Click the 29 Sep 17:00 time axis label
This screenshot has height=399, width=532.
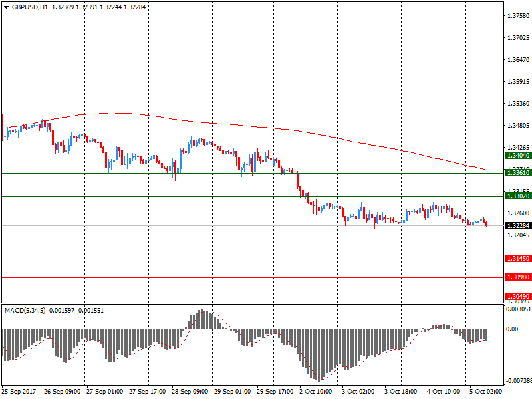point(275,392)
